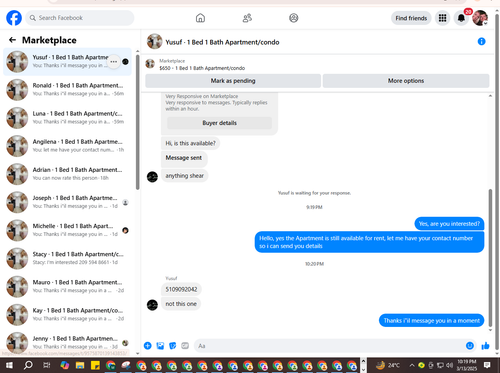Choose a GIF icon in composer
The image size is (500, 373).
(185, 346)
